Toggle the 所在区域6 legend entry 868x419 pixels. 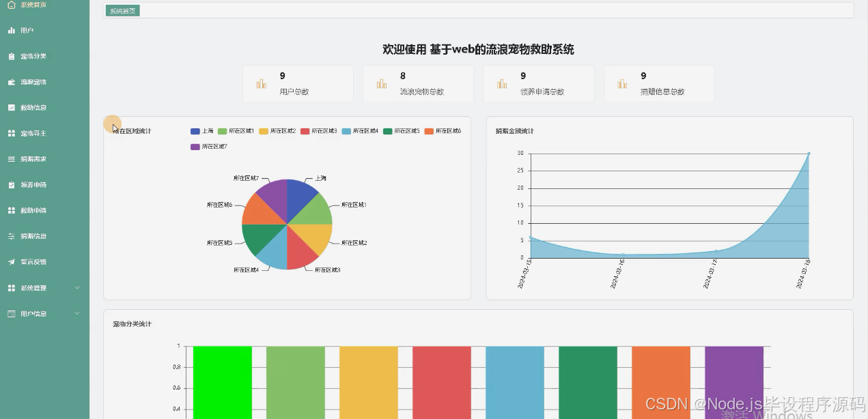pos(443,131)
